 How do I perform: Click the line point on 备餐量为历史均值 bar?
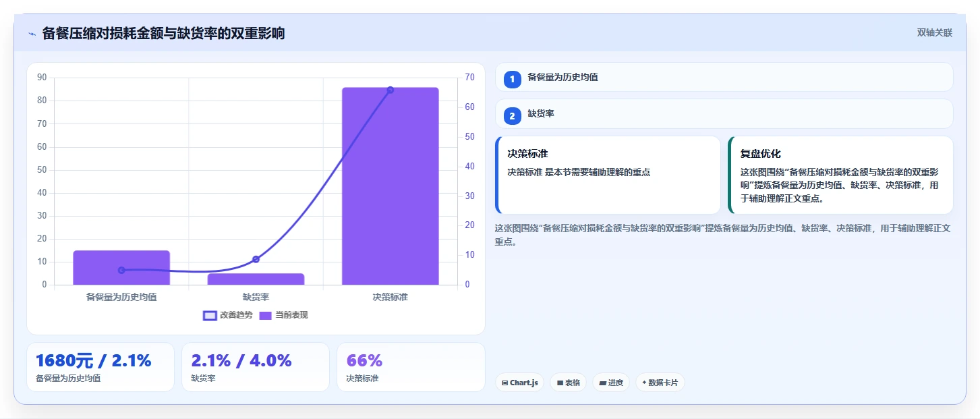coord(121,270)
